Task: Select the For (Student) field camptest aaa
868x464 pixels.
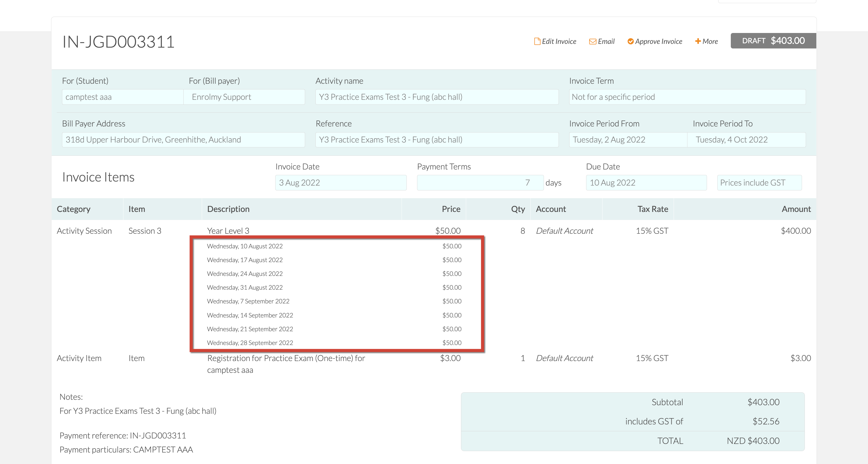Action: [x=123, y=97]
